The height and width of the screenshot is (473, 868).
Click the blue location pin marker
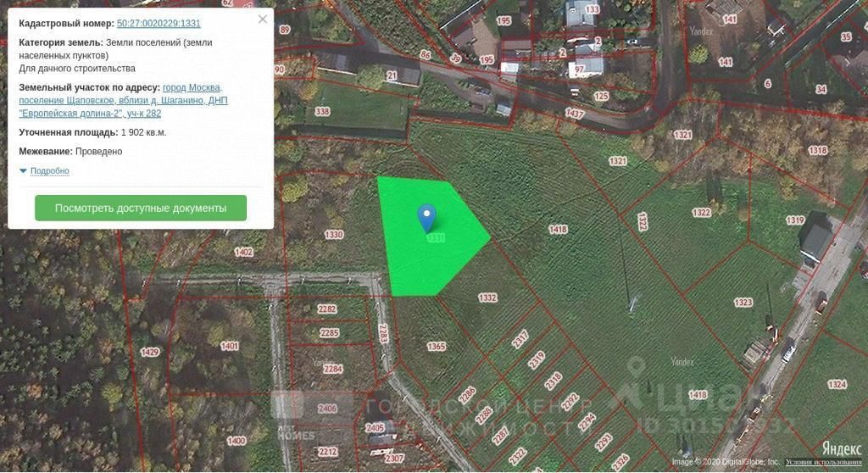coord(426,218)
